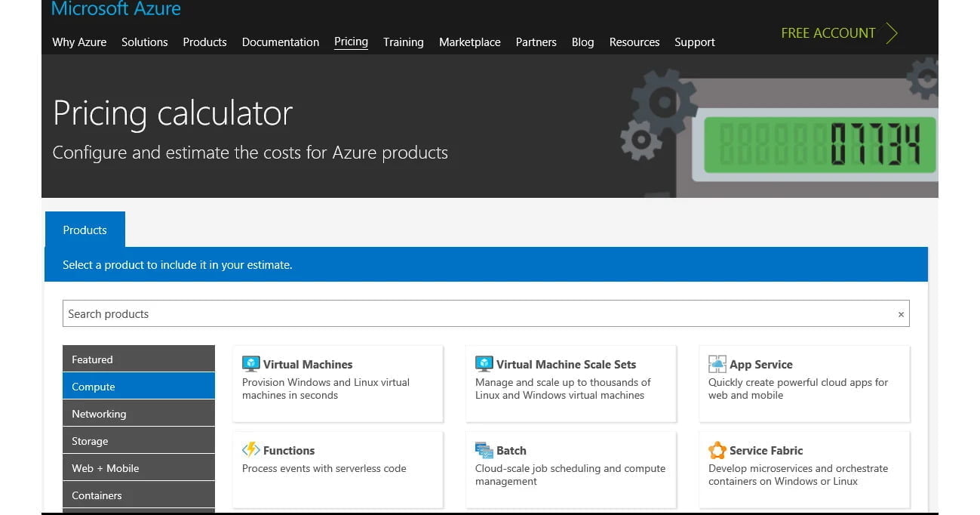980x515 pixels.
Task: Click the Batch service icon
Action: [x=484, y=450]
